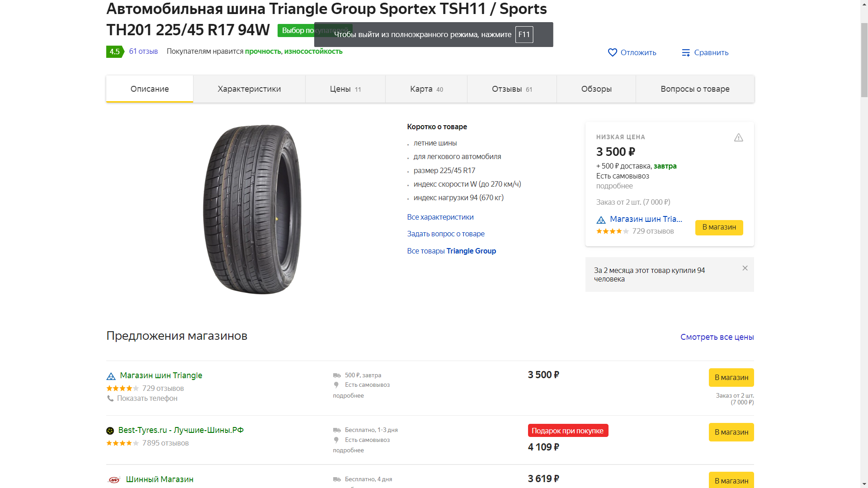Screen dimensions: 868x488
Task: Click the Шинный Магазин shop logo icon
Action: [x=114, y=480]
